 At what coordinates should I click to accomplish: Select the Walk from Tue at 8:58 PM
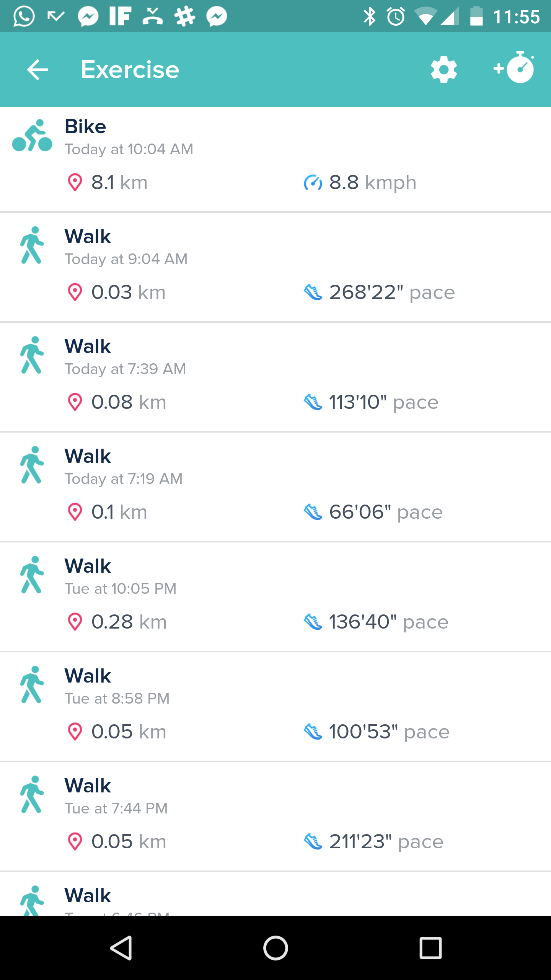tap(275, 707)
